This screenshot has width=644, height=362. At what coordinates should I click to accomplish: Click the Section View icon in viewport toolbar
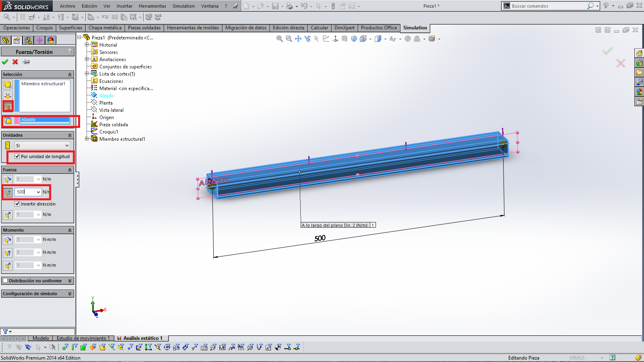pos(345,39)
